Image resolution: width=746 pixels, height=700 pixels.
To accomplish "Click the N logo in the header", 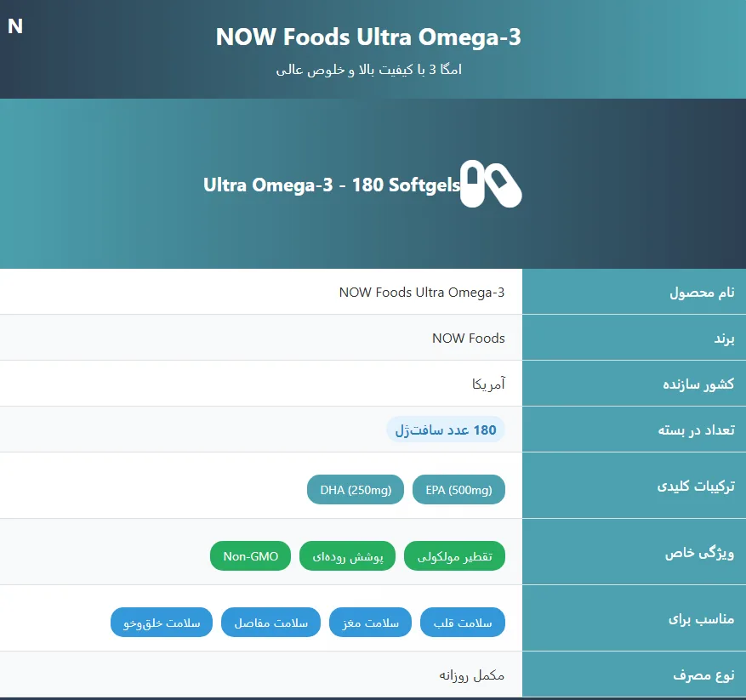I will tap(14, 26).
